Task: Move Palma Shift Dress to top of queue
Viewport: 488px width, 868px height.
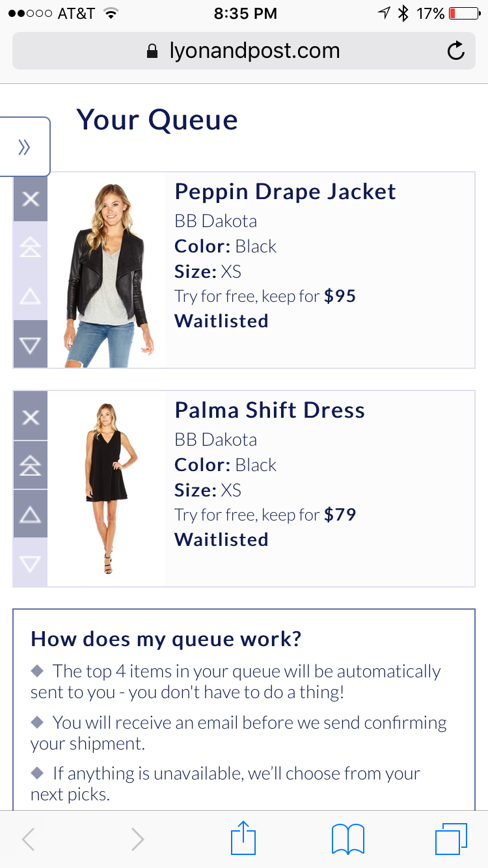Action: 30,465
